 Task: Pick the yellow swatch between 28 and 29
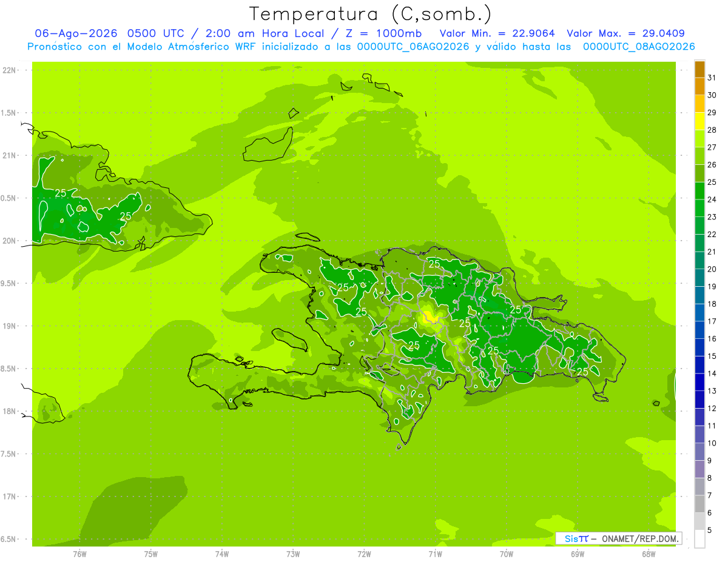(x=699, y=121)
